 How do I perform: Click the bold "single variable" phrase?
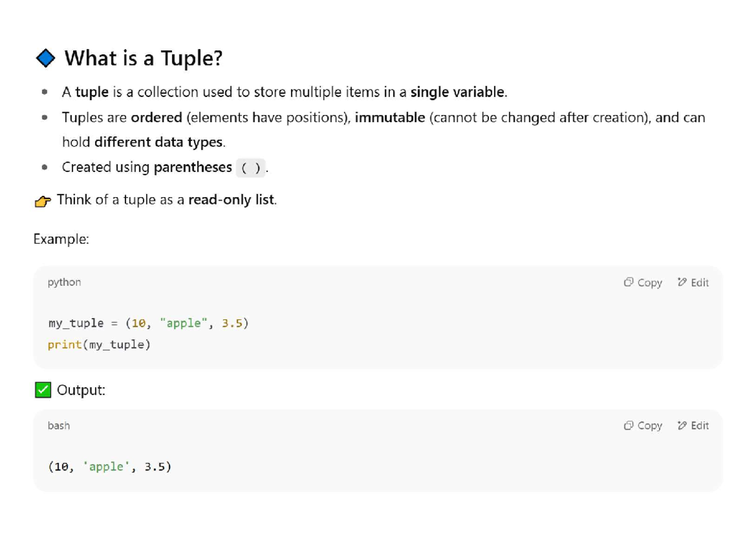point(457,93)
